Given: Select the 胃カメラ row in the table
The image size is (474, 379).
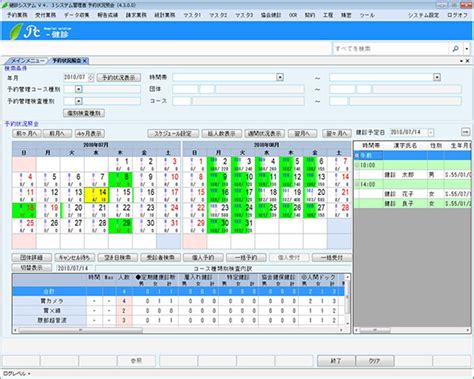Looking at the screenshot, I should 178,301.
